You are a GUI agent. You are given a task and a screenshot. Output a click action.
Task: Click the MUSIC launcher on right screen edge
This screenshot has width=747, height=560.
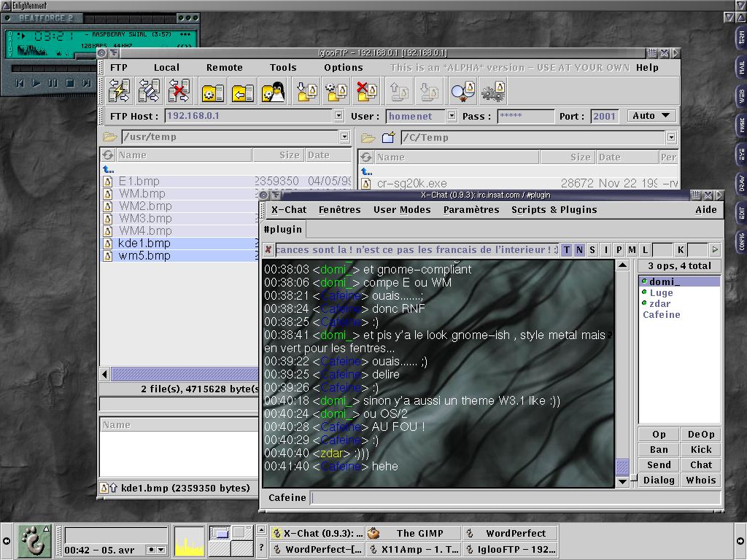(x=741, y=125)
